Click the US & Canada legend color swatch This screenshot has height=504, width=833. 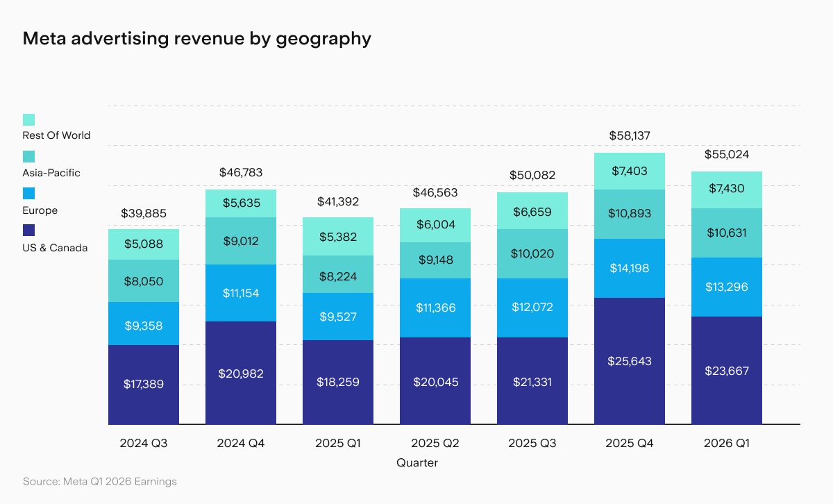(28, 230)
